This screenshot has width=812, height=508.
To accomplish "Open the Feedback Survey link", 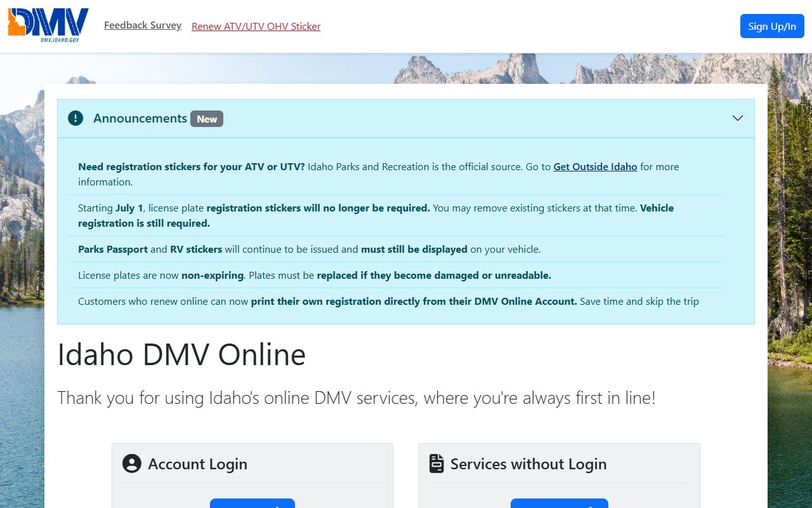I will 143,25.
